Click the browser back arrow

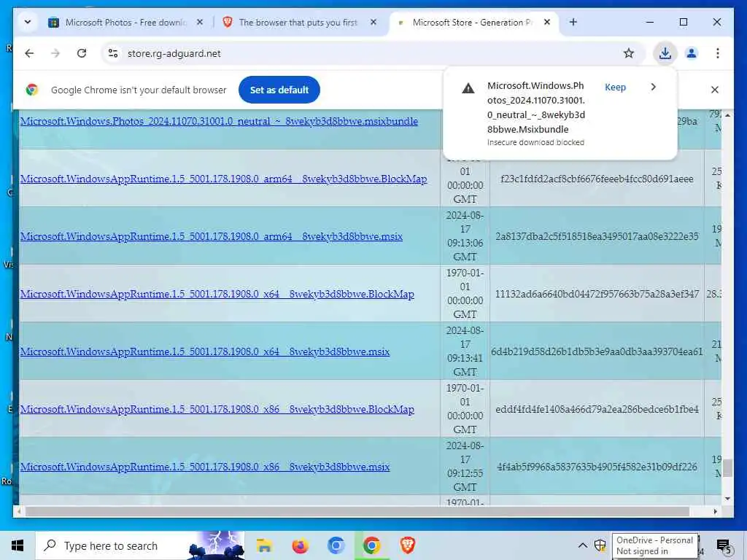pyautogui.click(x=29, y=53)
